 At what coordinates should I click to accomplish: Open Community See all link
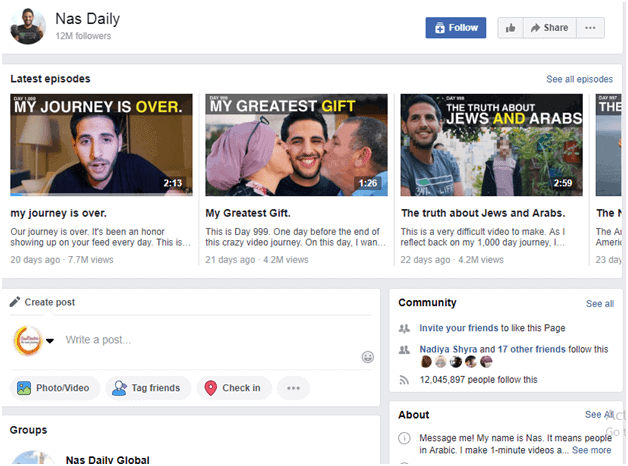[x=600, y=304]
